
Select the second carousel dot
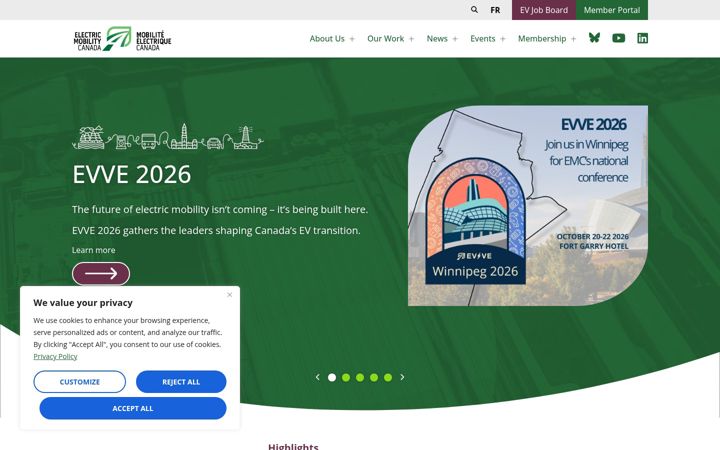coord(346,377)
